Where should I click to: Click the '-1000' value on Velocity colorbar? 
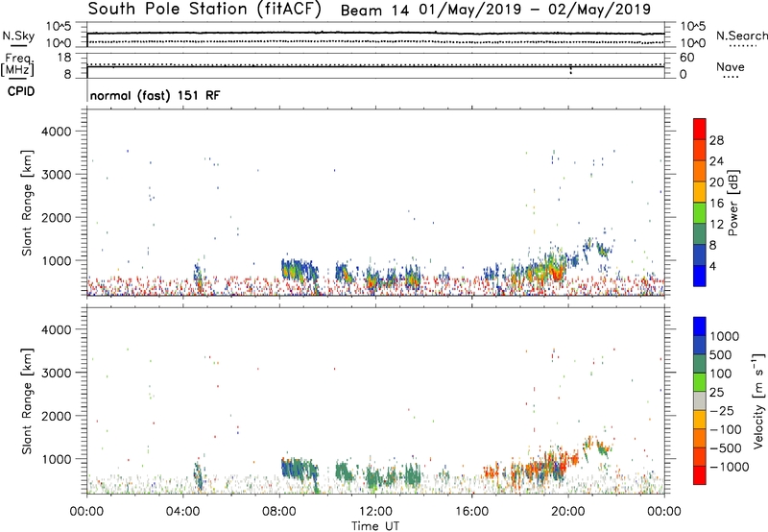click(730, 467)
